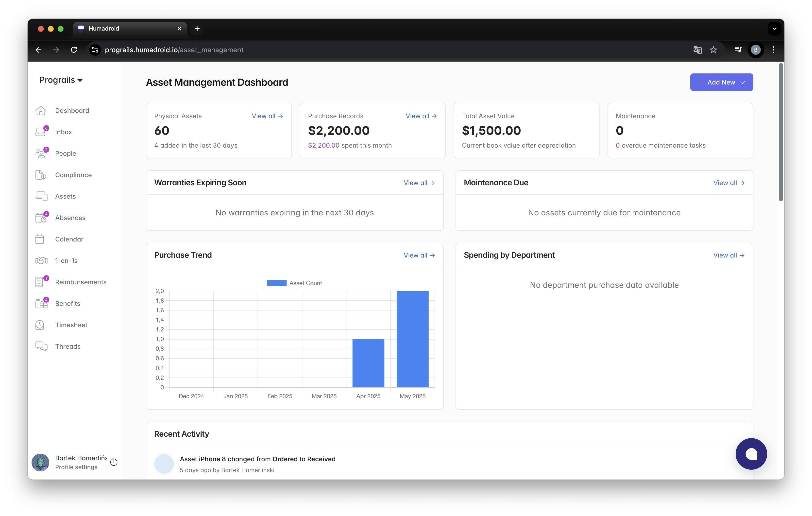Click the Absences calendar icon

40,218
